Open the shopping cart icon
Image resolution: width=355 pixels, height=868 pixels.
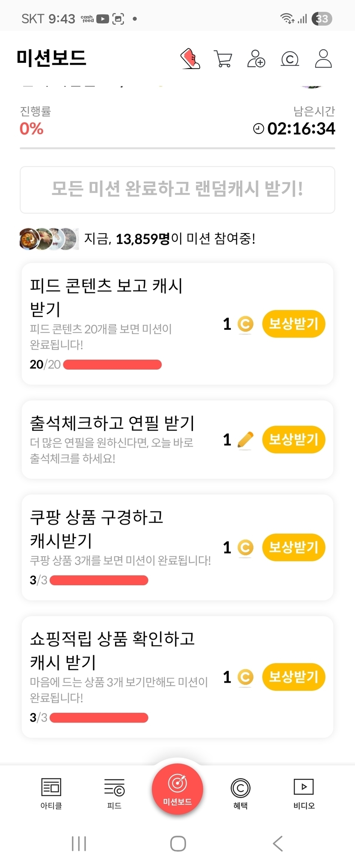223,59
